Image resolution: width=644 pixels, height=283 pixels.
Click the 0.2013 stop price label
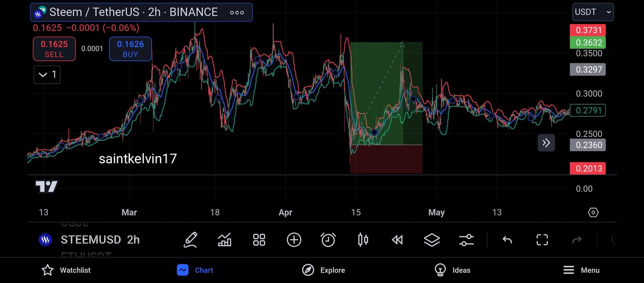click(x=588, y=168)
